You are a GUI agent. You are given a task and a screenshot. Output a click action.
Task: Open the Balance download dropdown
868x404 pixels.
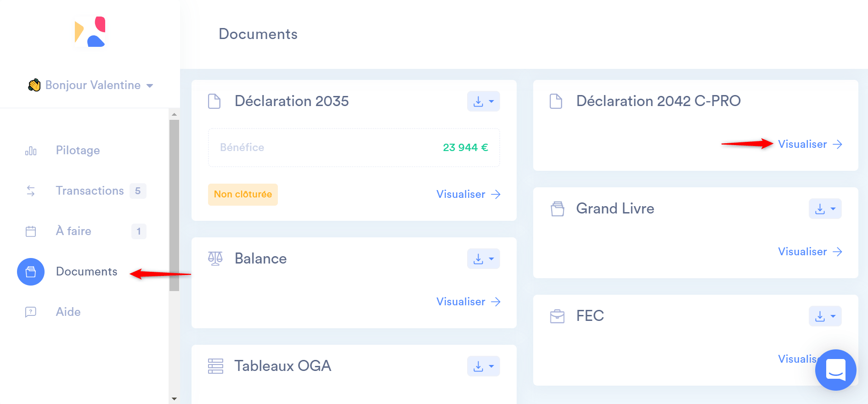coord(483,259)
